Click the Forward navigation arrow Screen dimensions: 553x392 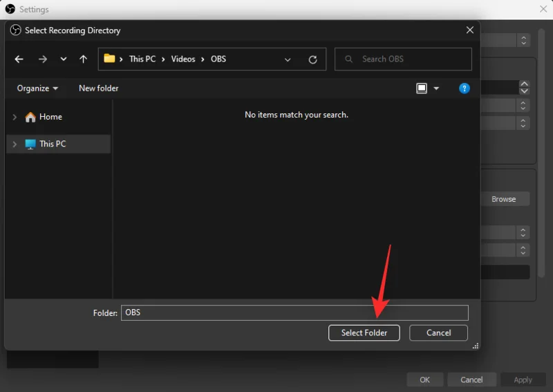point(43,59)
